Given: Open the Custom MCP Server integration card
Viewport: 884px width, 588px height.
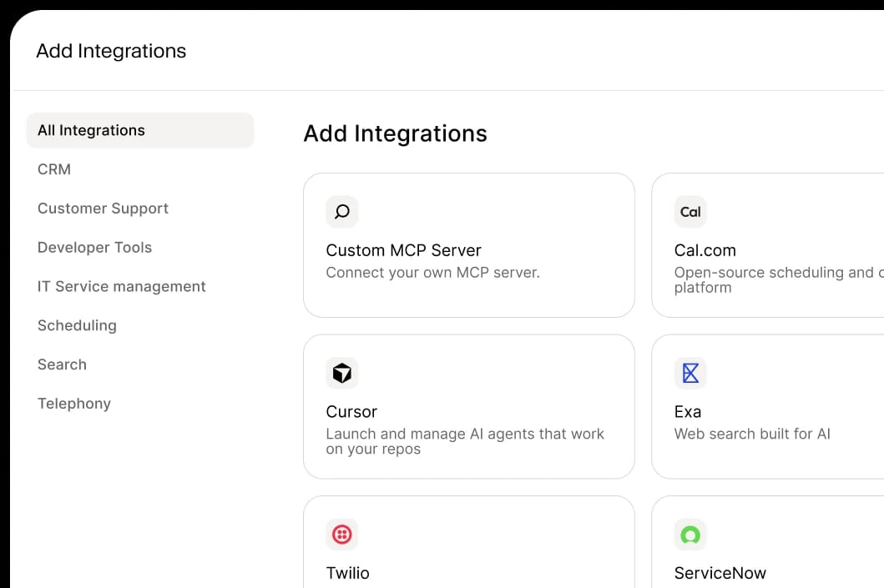Looking at the screenshot, I should [x=469, y=244].
